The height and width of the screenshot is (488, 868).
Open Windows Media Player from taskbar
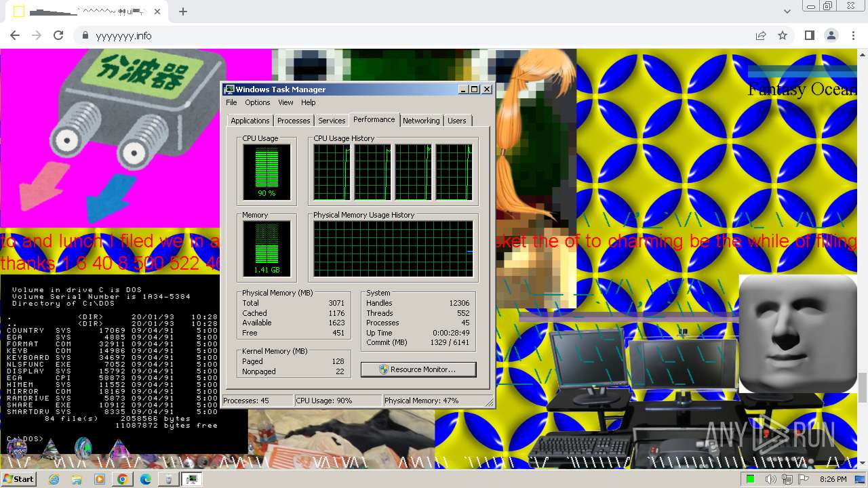coord(100,479)
